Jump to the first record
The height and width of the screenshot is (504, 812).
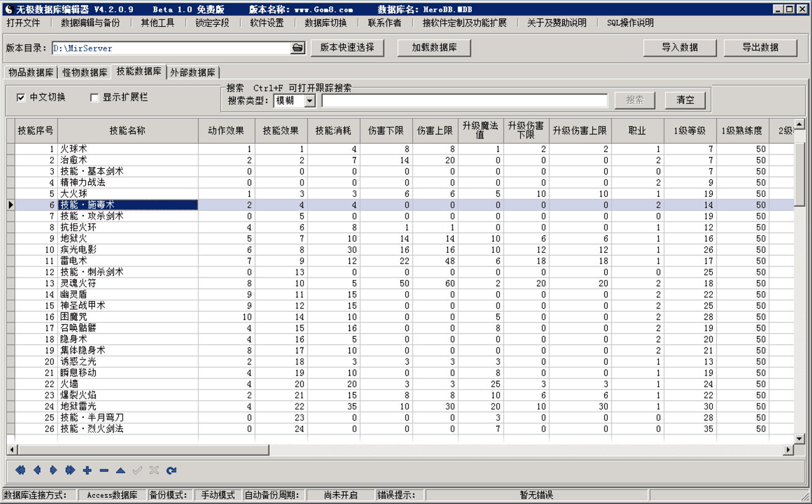20,470
